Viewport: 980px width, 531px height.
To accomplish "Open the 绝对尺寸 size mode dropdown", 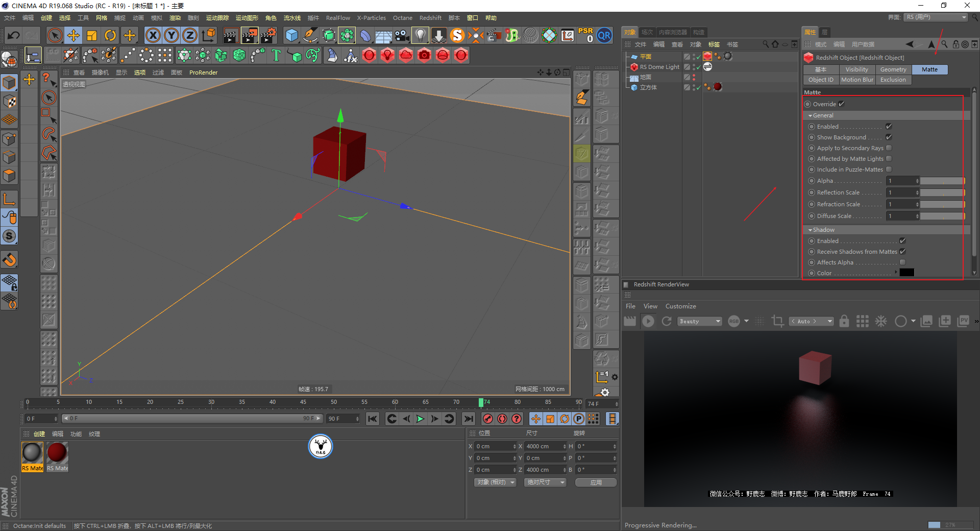I will pos(545,482).
